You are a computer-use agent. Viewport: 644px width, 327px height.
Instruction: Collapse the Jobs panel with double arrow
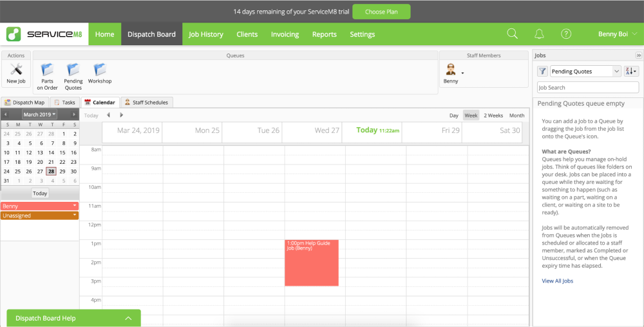pyautogui.click(x=638, y=55)
